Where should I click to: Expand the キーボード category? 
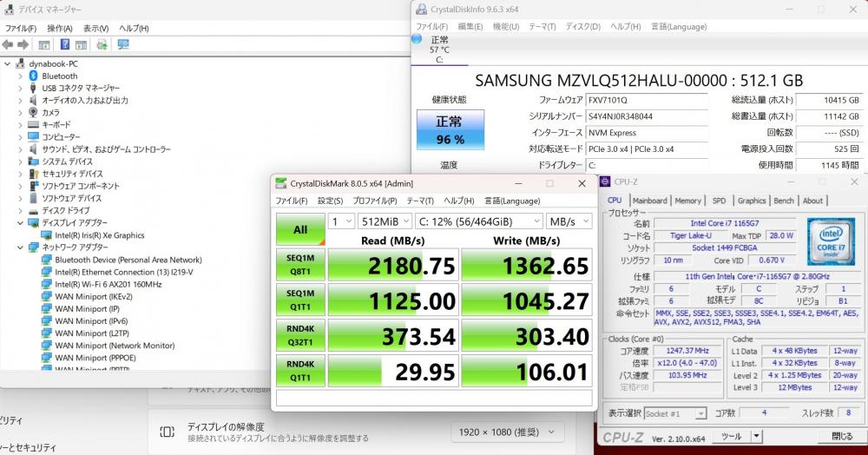coord(21,124)
